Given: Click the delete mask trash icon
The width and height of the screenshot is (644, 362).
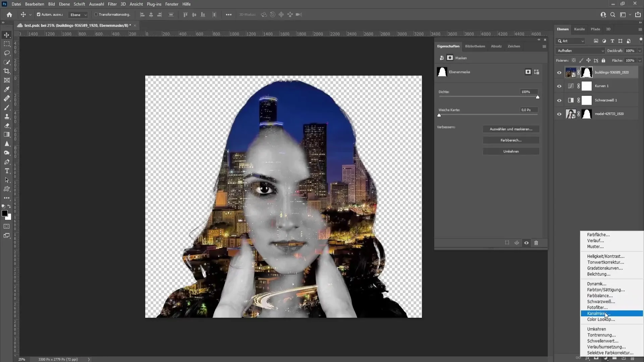Looking at the screenshot, I should coord(536,243).
